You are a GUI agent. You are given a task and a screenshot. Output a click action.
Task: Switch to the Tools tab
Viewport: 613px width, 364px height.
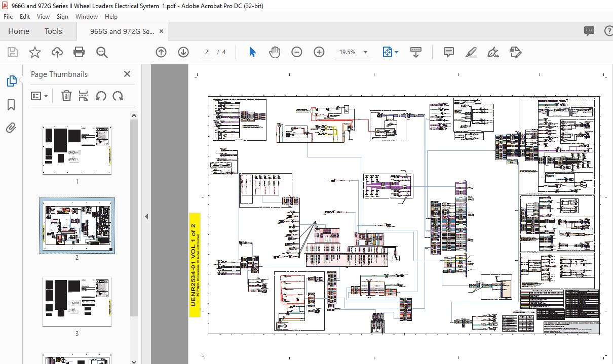coord(53,31)
